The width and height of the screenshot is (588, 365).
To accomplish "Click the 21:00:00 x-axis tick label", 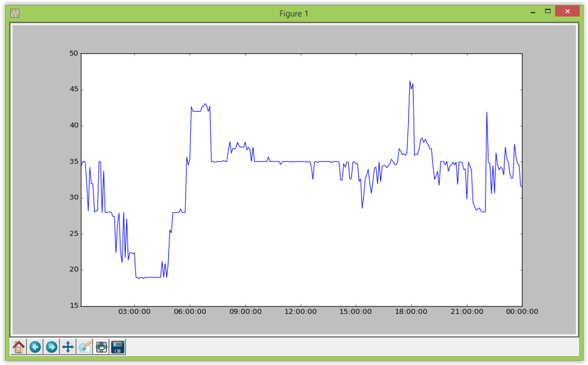I will tap(467, 312).
